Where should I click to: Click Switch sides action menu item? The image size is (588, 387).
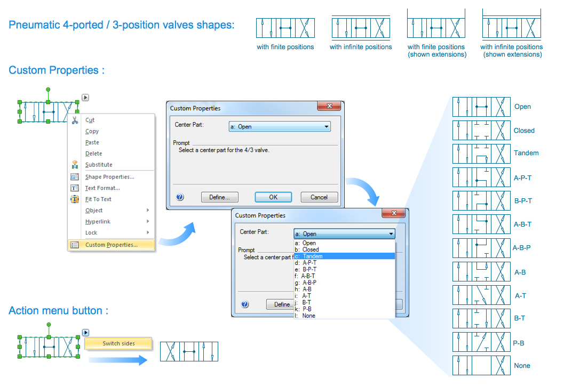tap(118, 343)
